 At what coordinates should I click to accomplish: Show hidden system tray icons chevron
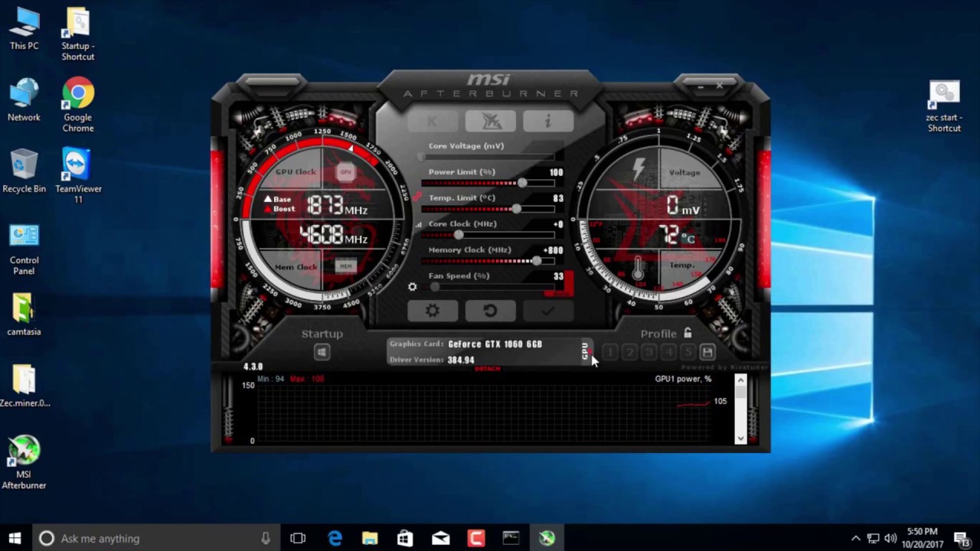[x=856, y=539]
